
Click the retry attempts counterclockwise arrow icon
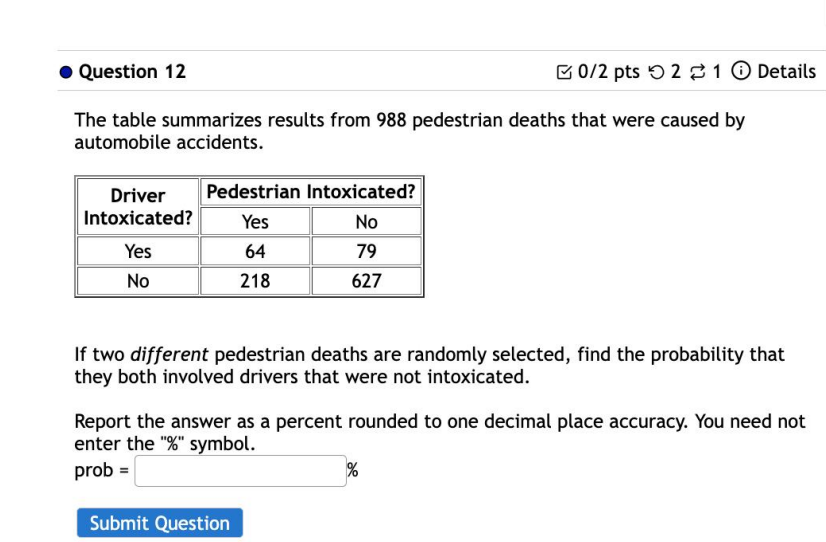point(656,72)
